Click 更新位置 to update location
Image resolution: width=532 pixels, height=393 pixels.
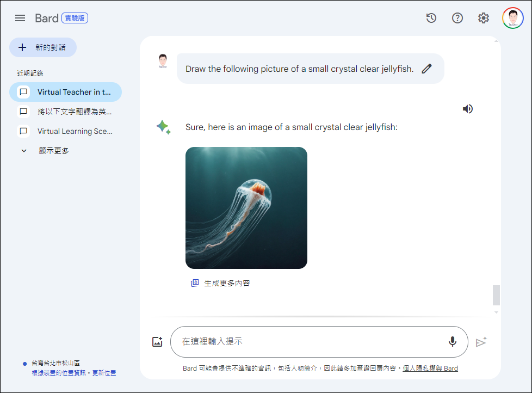pos(104,373)
